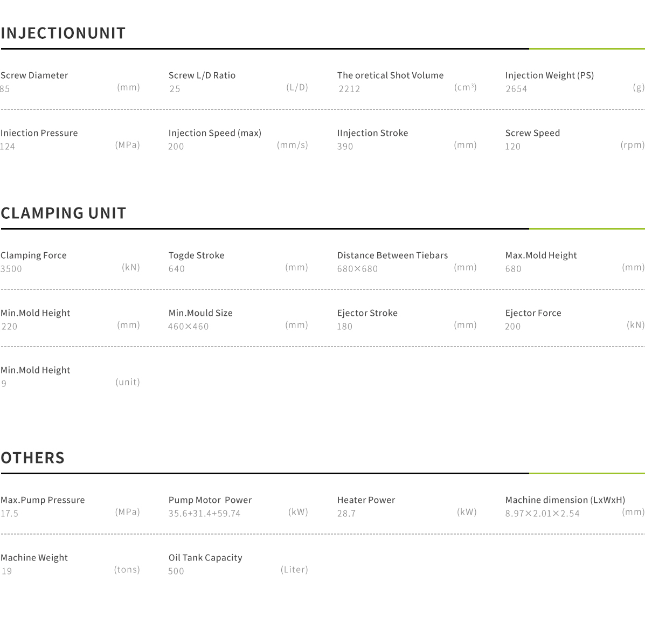The width and height of the screenshot is (645, 644).
Task: Click the Distance Between Tiebars value 680×680
Action: pos(357,269)
